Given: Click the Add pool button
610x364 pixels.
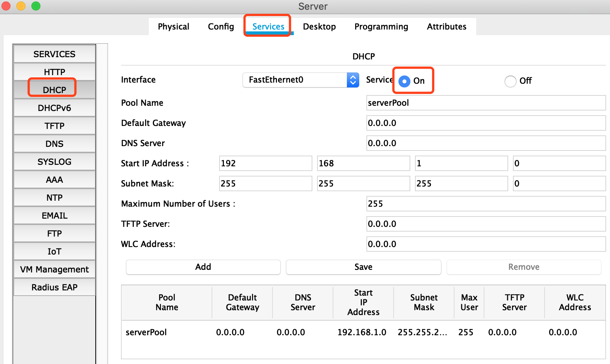Looking at the screenshot, I should point(203,267).
